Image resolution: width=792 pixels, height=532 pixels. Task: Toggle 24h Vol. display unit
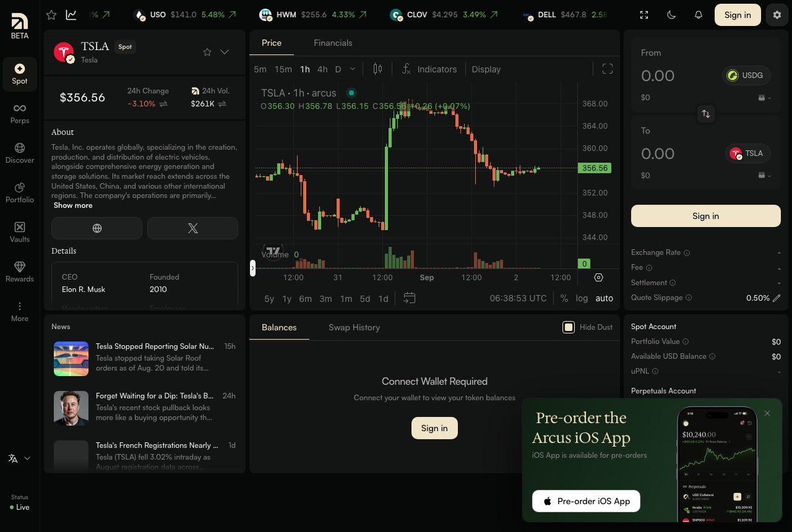(222, 104)
